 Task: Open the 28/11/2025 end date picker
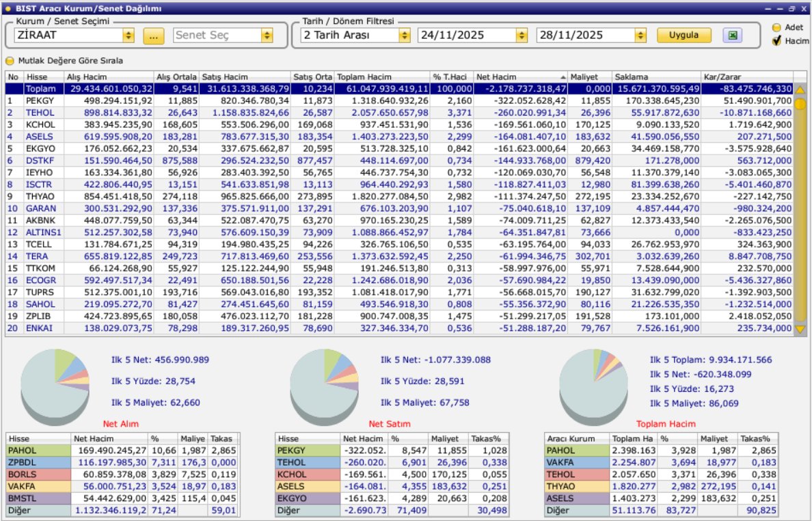(640, 36)
